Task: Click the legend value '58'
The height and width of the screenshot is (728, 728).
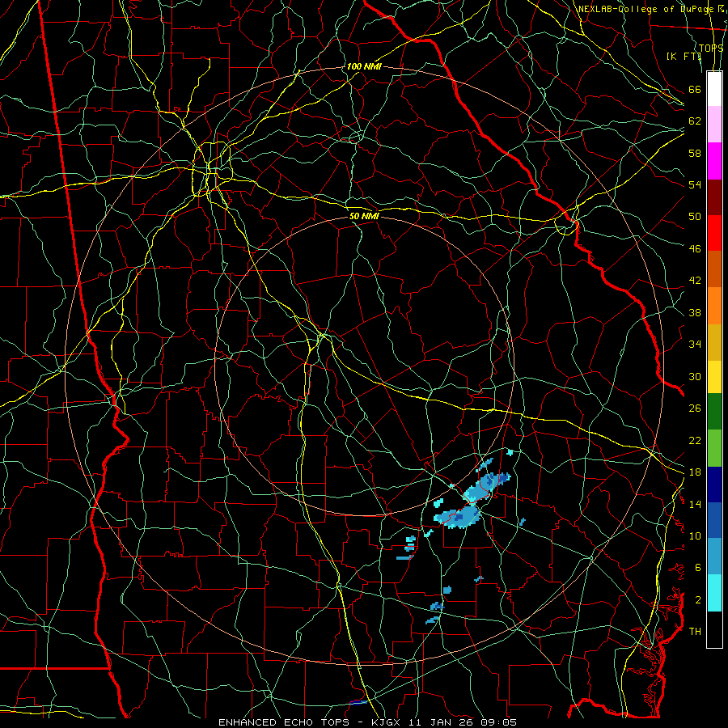Action: [695, 153]
